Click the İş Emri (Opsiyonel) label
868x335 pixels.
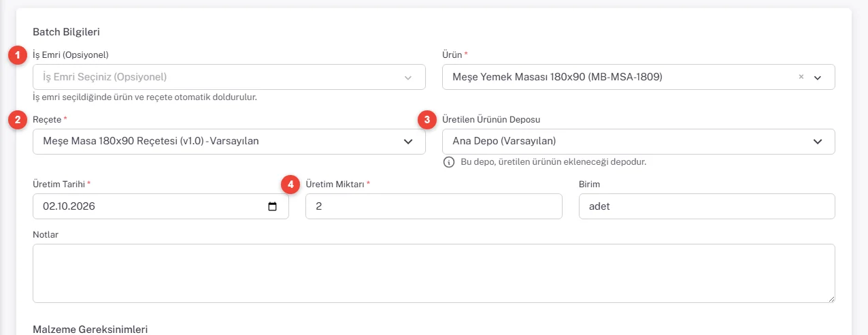(71, 54)
